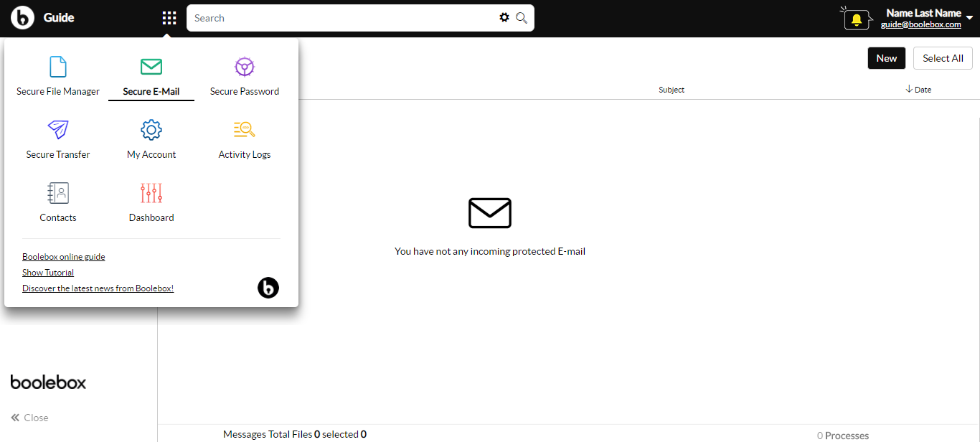This screenshot has height=442, width=980.
Task: Sort messages by the Date column
Action: click(918, 90)
